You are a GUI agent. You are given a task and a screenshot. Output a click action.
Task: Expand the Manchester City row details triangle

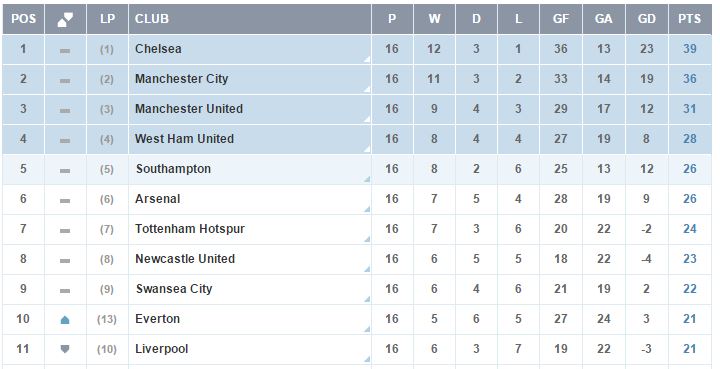[367, 89]
